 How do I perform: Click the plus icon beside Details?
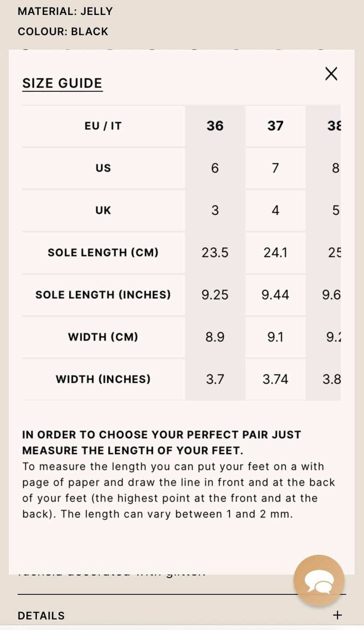tap(337, 615)
